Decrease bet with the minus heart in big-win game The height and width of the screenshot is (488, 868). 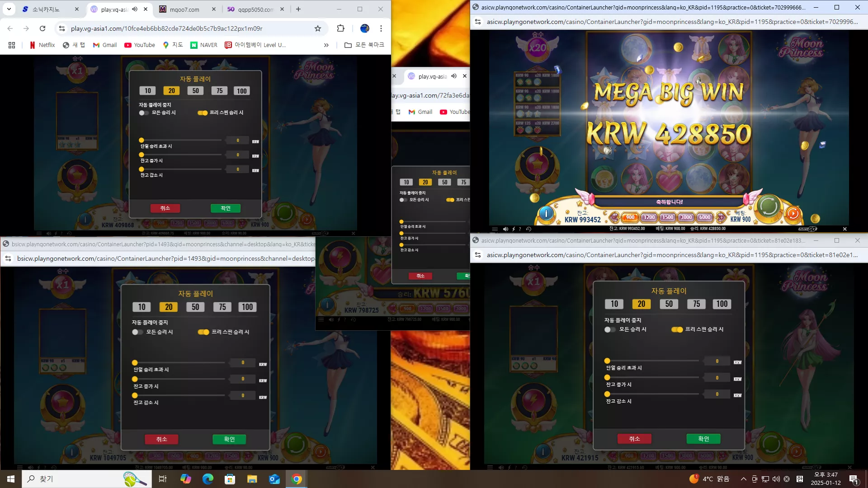click(x=614, y=217)
